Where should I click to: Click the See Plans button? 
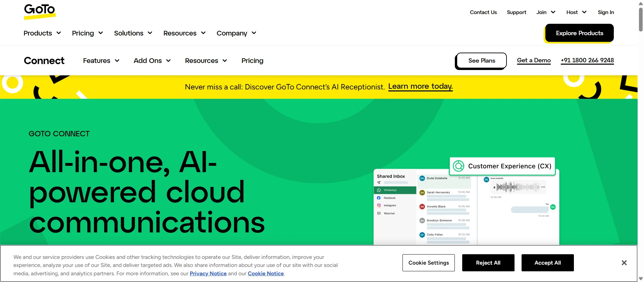pyautogui.click(x=481, y=61)
